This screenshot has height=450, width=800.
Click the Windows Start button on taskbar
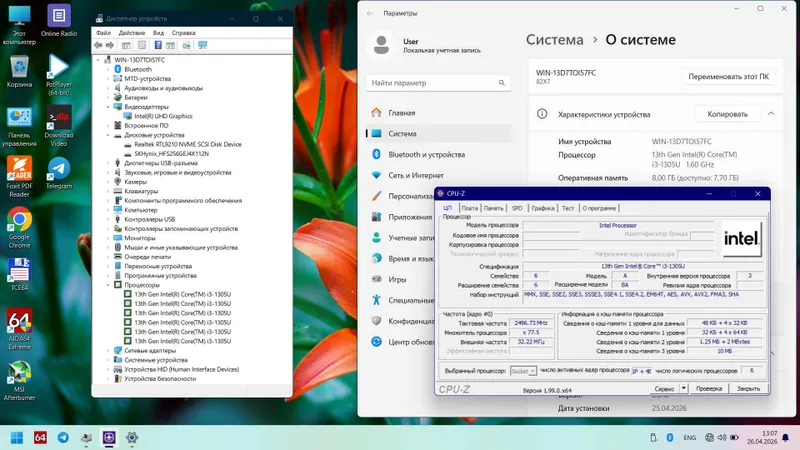(17, 438)
